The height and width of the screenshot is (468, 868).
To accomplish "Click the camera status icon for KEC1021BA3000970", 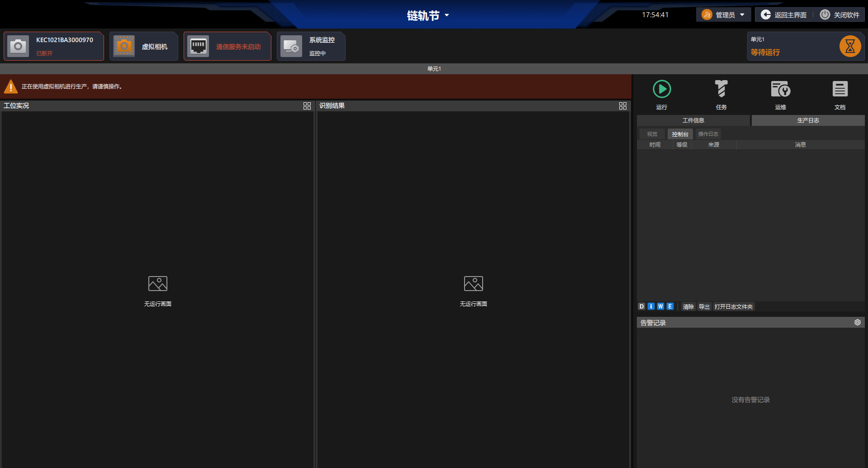I will (x=18, y=46).
